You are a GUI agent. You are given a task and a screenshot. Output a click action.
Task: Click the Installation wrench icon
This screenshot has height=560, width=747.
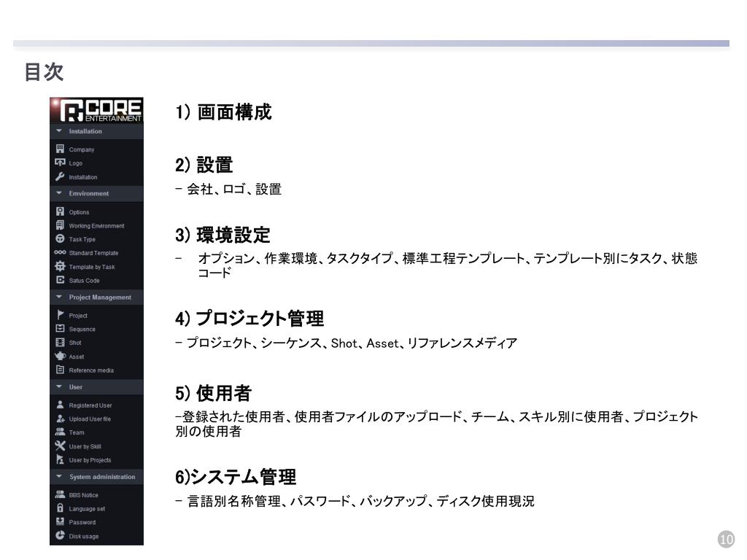click(60, 176)
